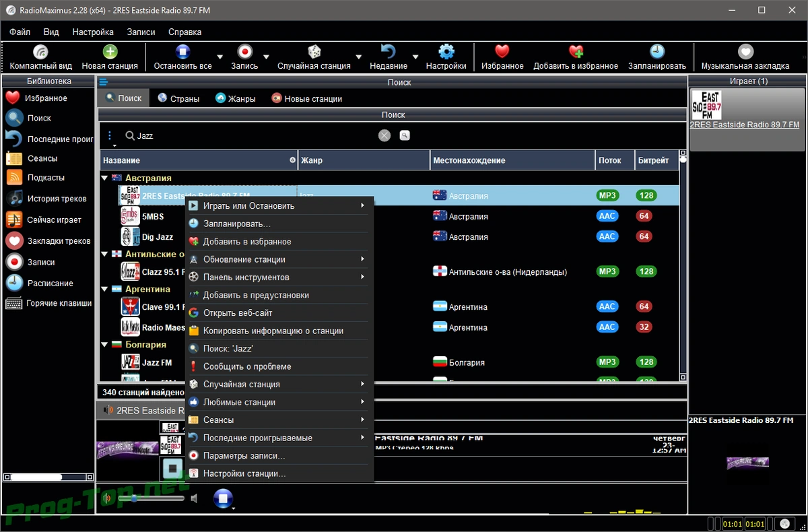The image size is (808, 532).
Task: Choose Копировать информацию о станции
Action: tap(278, 331)
